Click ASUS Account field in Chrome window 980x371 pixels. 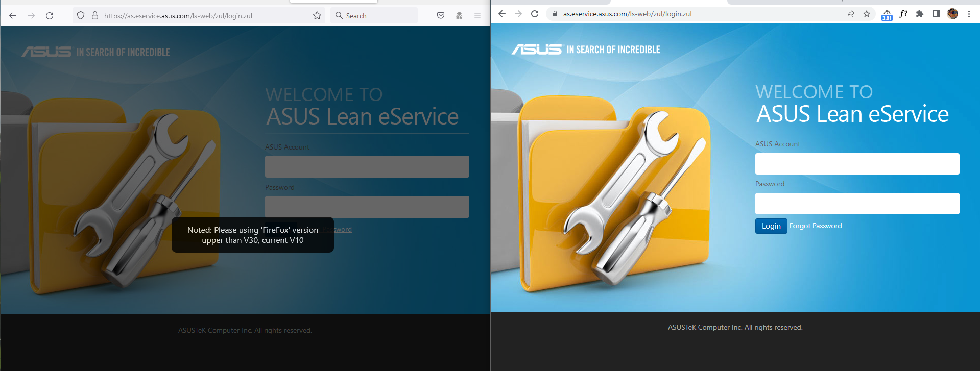point(857,164)
